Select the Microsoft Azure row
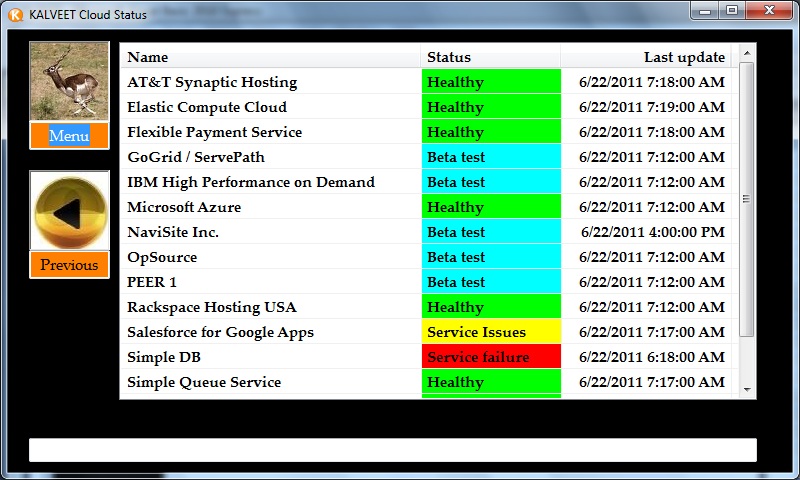Viewport: 800px width, 480px height. [x=428, y=207]
